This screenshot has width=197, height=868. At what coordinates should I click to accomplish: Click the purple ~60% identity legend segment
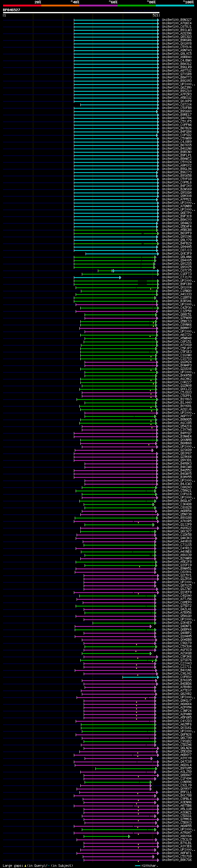pos(98,6)
